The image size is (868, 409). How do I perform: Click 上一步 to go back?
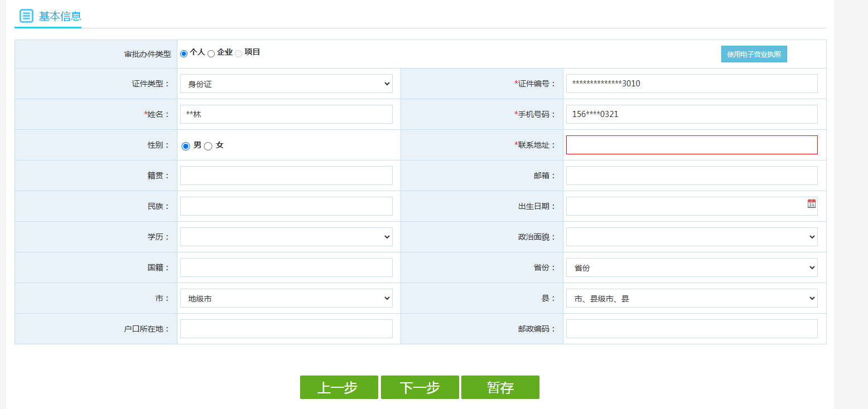tap(339, 387)
